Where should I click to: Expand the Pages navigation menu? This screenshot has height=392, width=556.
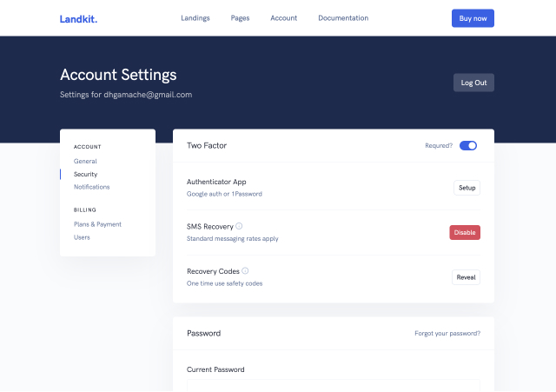coord(240,18)
